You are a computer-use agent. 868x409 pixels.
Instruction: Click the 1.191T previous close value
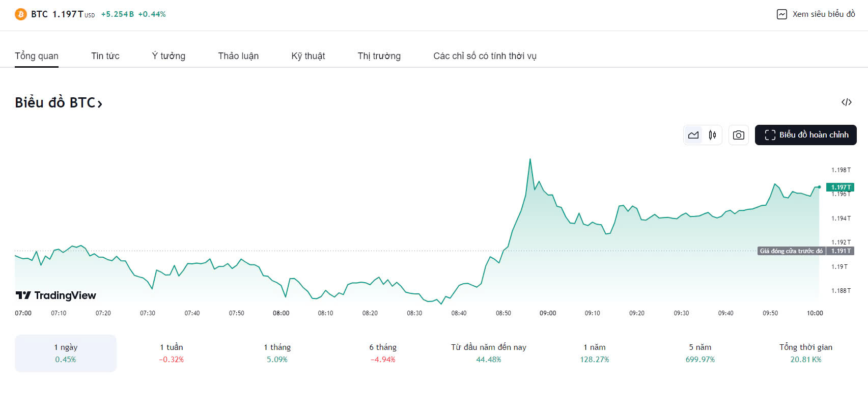[841, 251]
